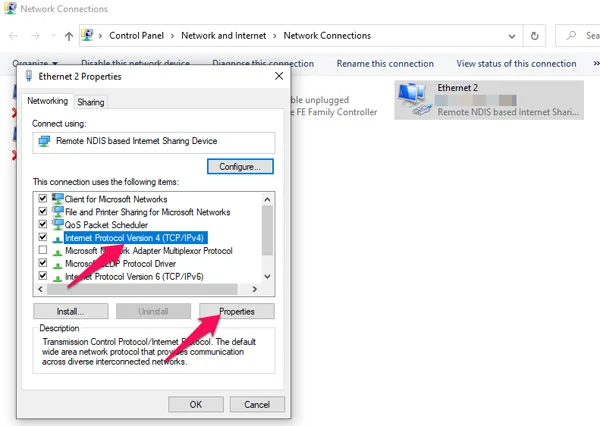
Task: Confirm the dialog with OK
Action: point(196,404)
